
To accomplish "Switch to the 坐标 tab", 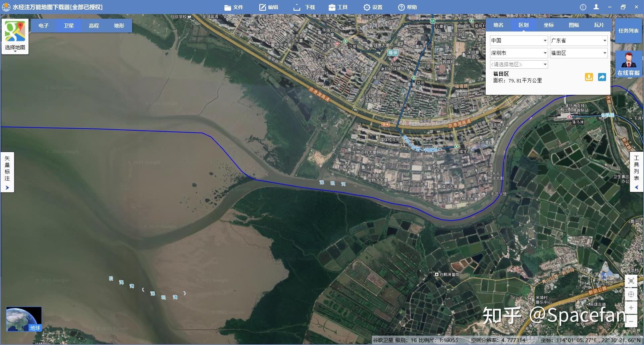I will pos(549,25).
